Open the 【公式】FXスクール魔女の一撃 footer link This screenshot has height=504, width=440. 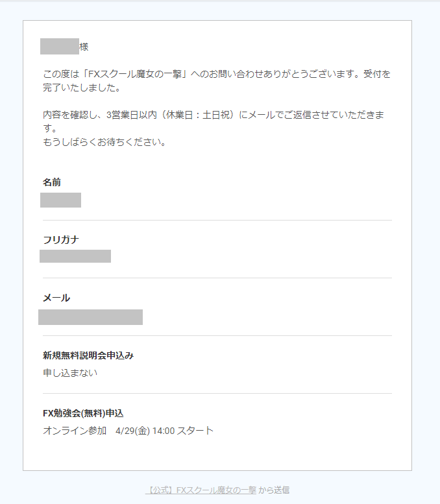[x=201, y=490]
